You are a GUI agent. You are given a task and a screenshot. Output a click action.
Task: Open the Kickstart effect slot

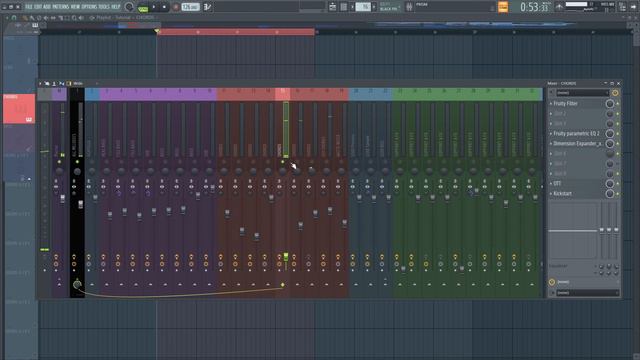point(562,193)
